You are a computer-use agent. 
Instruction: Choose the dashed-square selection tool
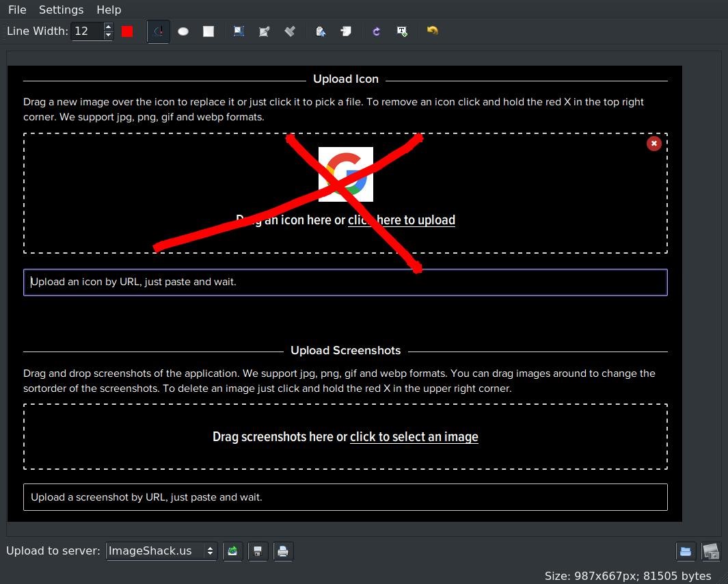(239, 31)
